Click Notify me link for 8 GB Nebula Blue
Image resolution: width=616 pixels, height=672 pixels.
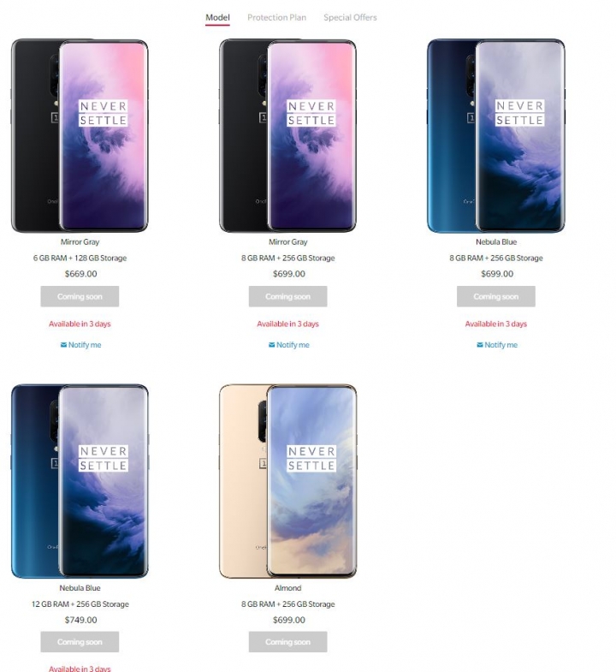501,345
